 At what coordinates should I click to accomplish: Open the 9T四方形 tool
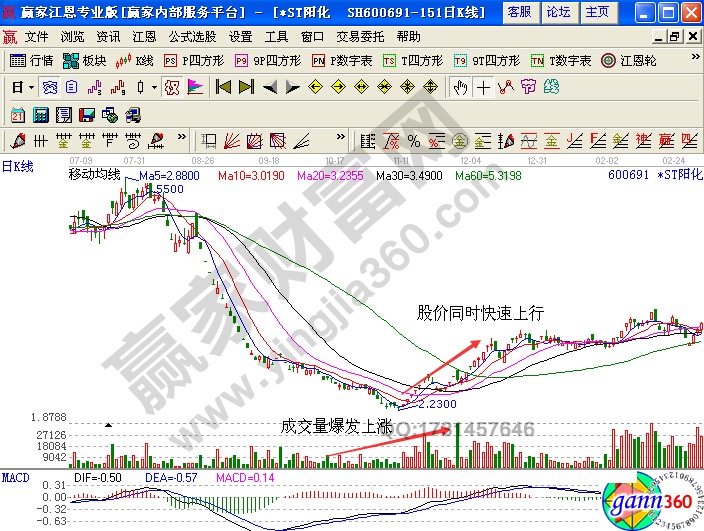(x=487, y=61)
